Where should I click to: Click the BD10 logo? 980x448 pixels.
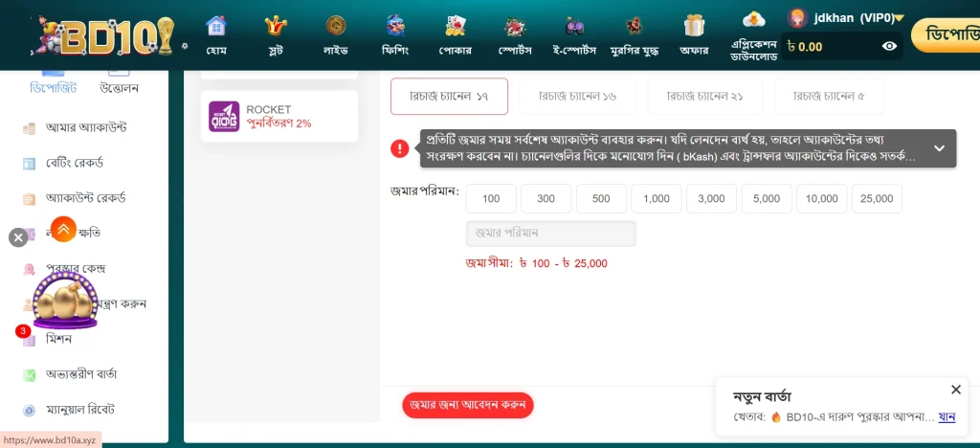pyautogui.click(x=103, y=35)
